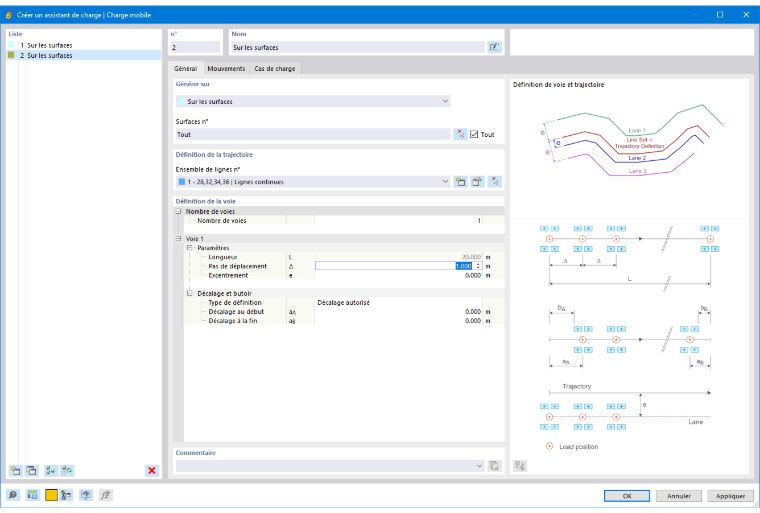
Task: Collapse the Nombre de voies section
Action: pos(178,211)
